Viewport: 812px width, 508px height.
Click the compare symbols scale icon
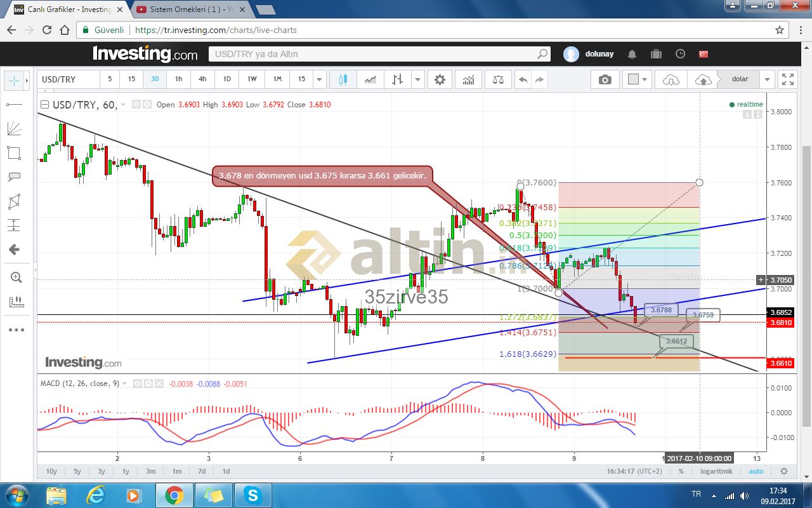pyautogui.click(x=499, y=79)
